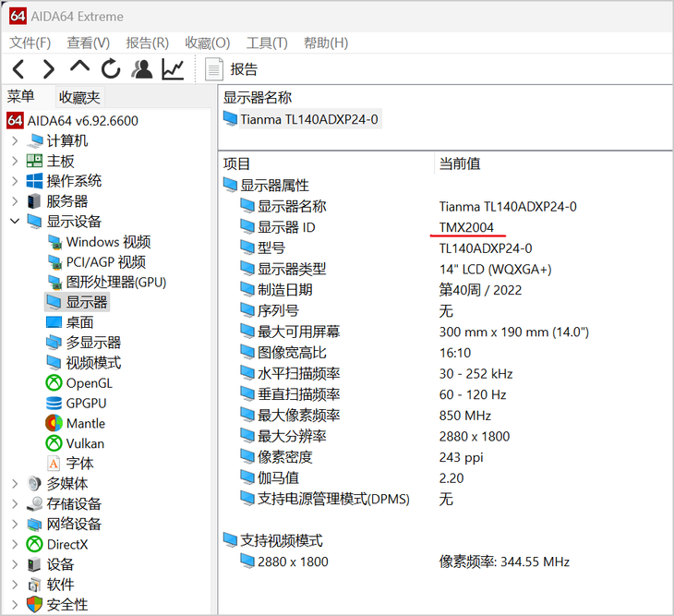Open the 帮助(H) menu
The image size is (674, 616).
tap(326, 42)
